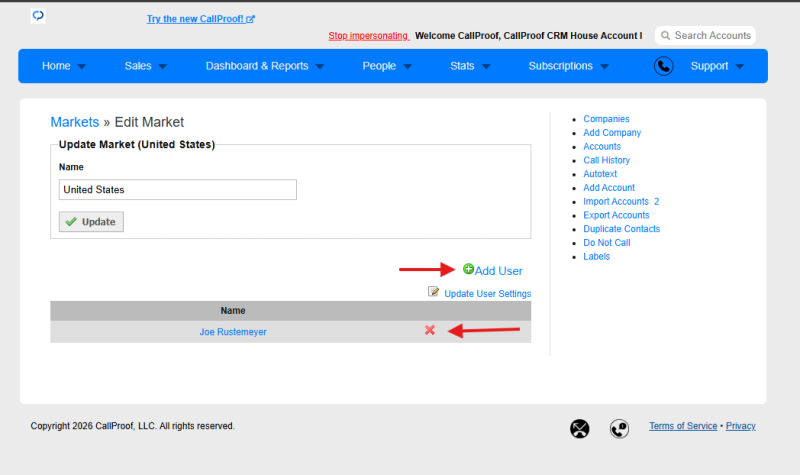Image resolution: width=800 pixels, height=475 pixels.
Task: Click the green checkmark on Update button
Action: [71, 221]
